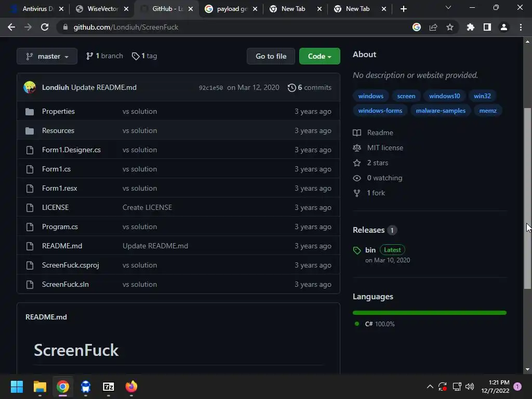Open the Extensions puzzle icon
The height and width of the screenshot is (399, 532).
471,27
